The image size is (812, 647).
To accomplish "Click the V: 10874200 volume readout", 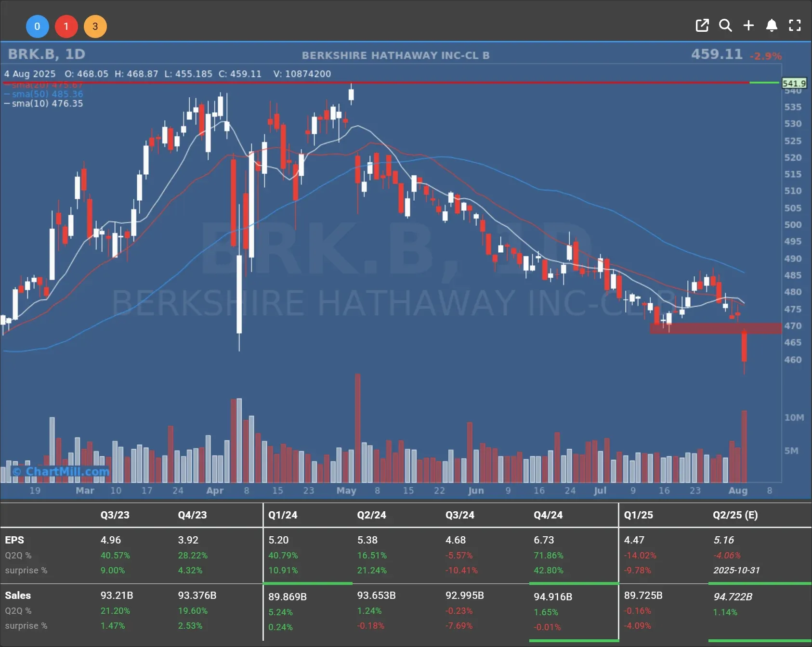I will (x=302, y=74).
